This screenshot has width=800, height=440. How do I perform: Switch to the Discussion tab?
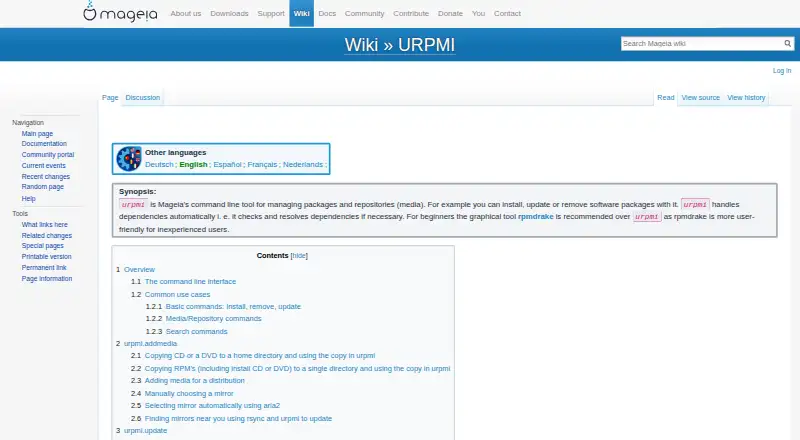142,97
